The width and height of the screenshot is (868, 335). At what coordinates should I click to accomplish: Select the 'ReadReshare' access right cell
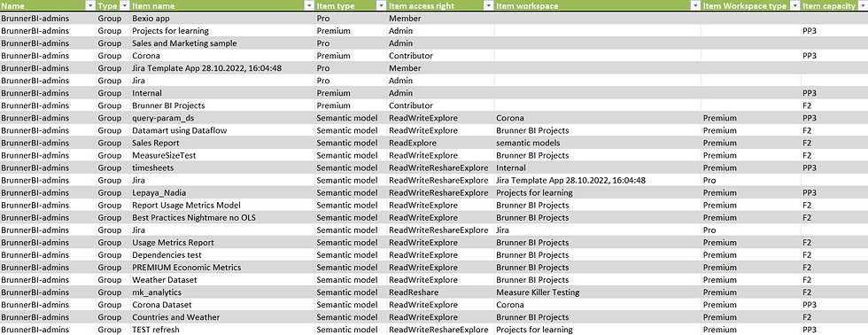[440, 292]
